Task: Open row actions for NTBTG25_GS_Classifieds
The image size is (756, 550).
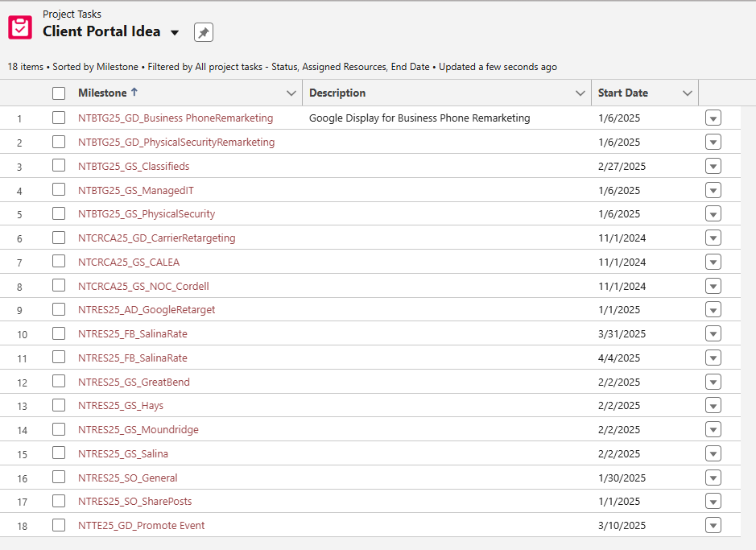Action: coord(713,167)
